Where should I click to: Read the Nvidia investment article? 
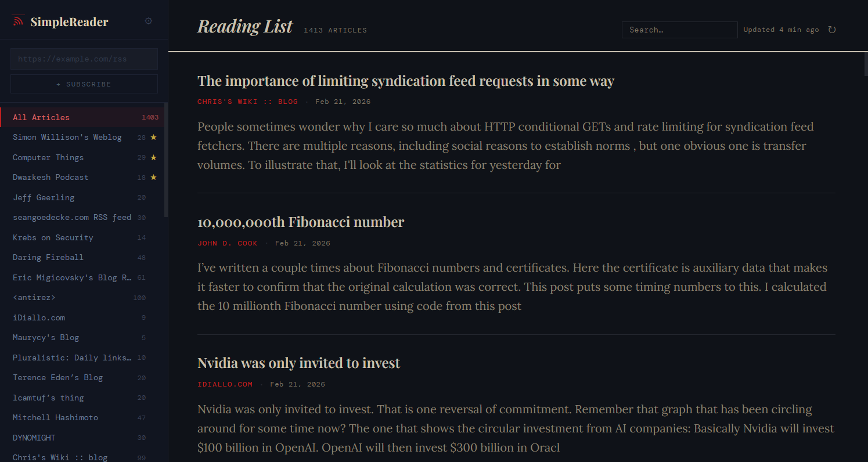tap(298, 363)
